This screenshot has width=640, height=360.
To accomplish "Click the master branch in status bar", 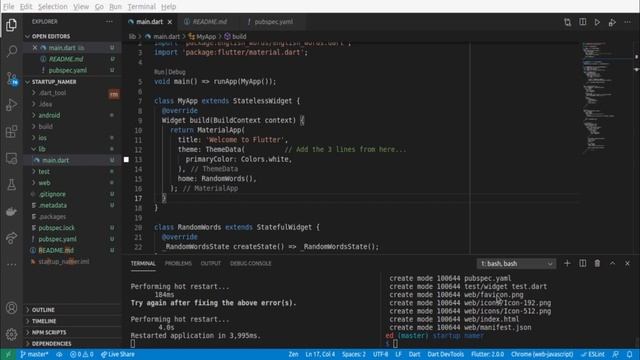I will (x=34, y=354).
